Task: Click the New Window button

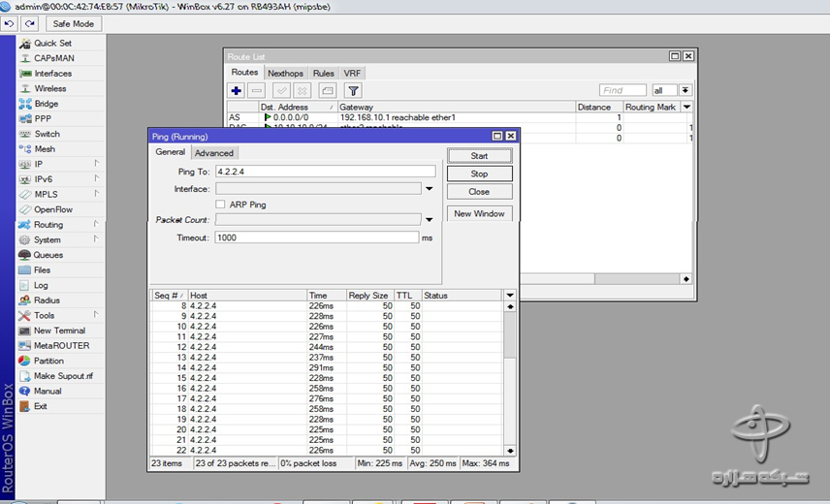Action: [x=480, y=213]
